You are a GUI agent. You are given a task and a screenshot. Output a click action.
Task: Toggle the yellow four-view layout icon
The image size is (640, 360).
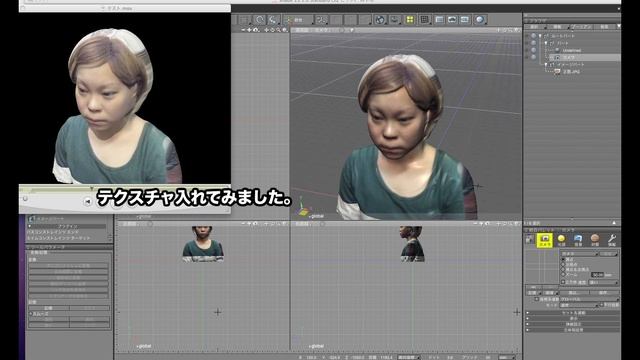[x=410, y=20]
